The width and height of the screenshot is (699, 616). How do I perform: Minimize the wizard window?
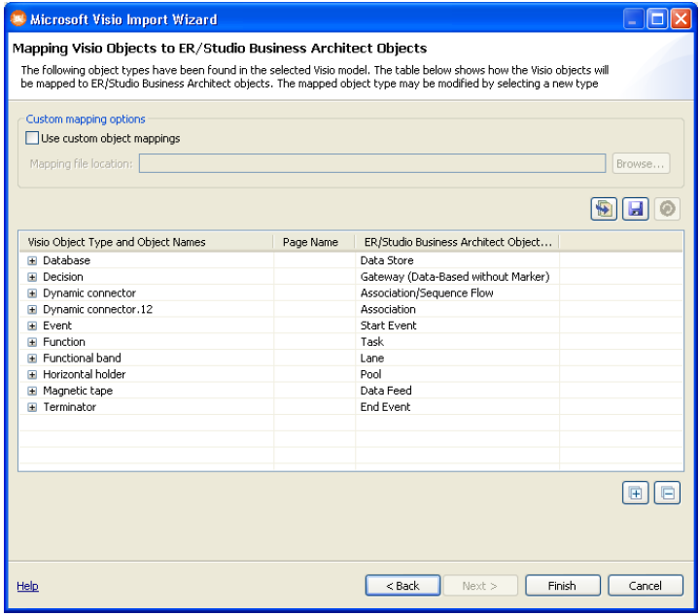633,19
